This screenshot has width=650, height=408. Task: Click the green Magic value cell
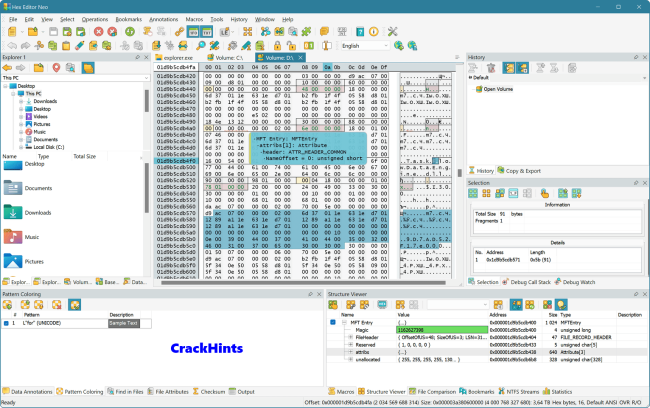442,330
